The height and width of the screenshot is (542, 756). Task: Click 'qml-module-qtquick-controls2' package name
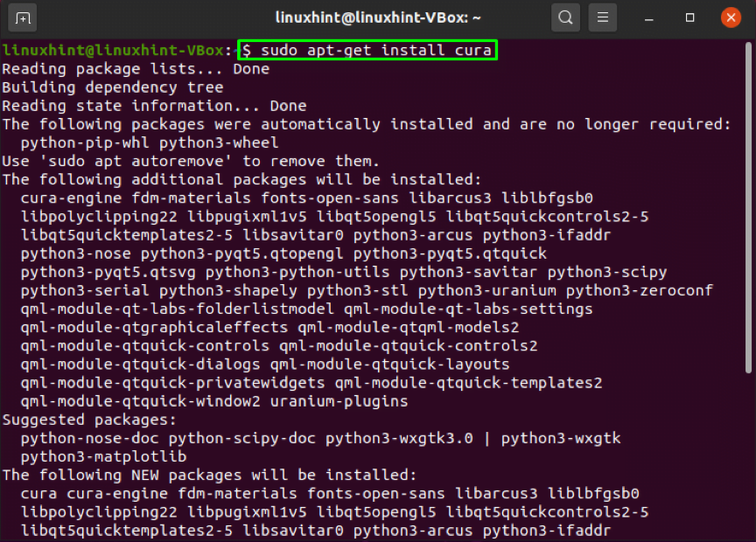(x=409, y=346)
